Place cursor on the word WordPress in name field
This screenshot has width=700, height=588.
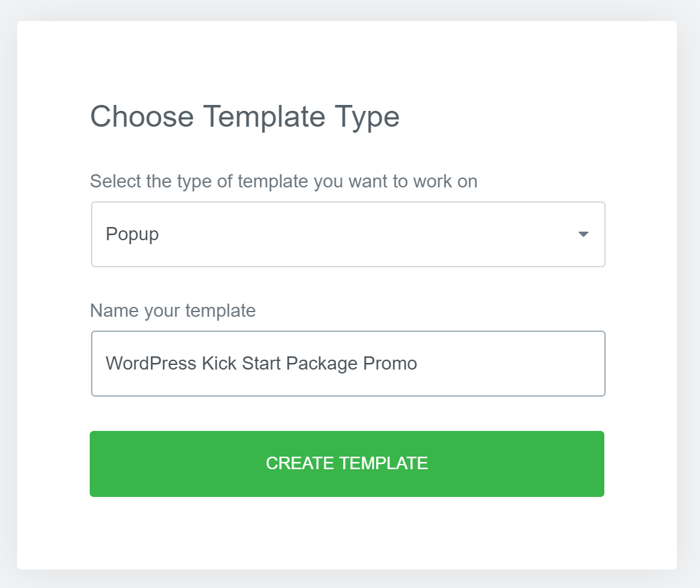[x=151, y=364]
